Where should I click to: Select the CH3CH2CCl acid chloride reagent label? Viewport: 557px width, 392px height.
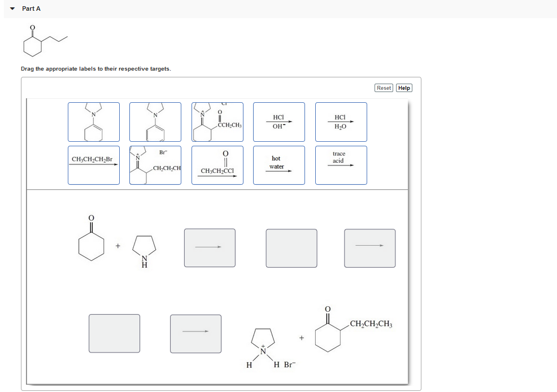(217, 164)
